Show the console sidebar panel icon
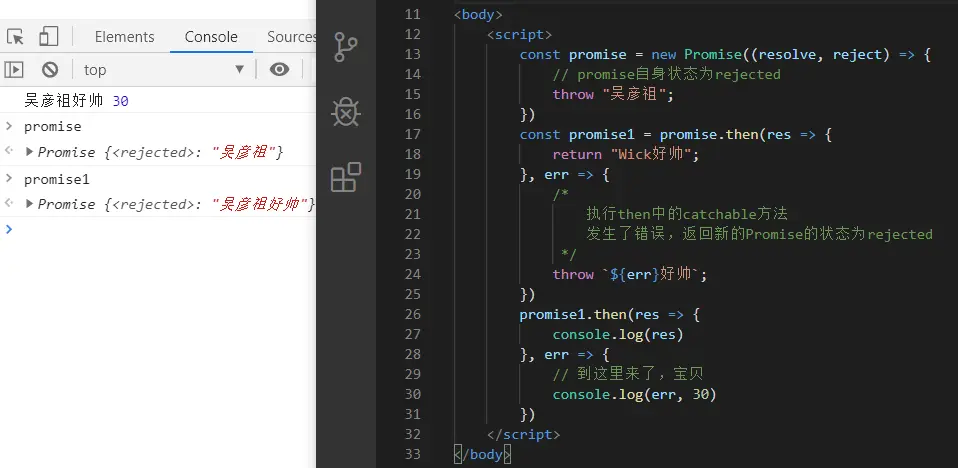The height and width of the screenshot is (468, 958). [x=14, y=70]
